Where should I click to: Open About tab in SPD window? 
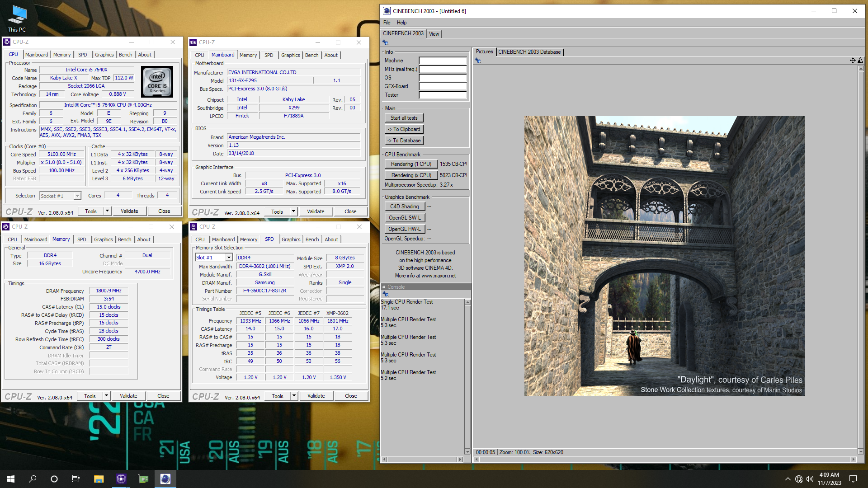(x=331, y=239)
